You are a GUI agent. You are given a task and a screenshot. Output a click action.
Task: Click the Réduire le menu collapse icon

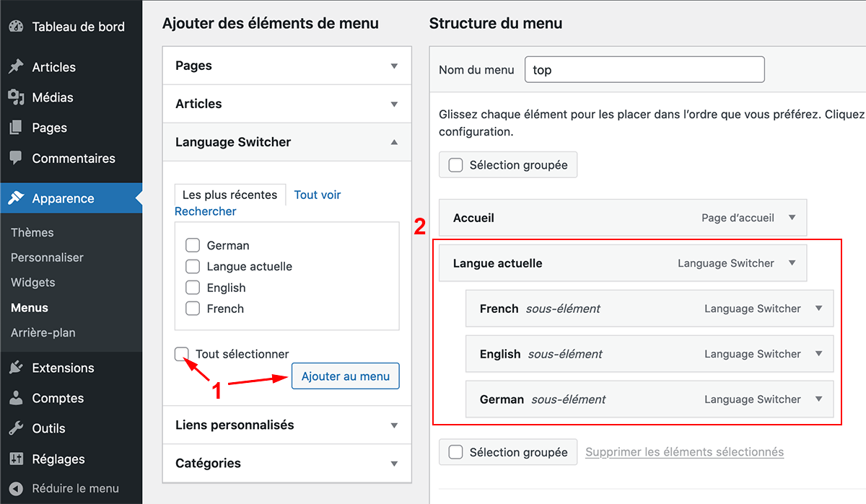pyautogui.click(x=16, y=488)
